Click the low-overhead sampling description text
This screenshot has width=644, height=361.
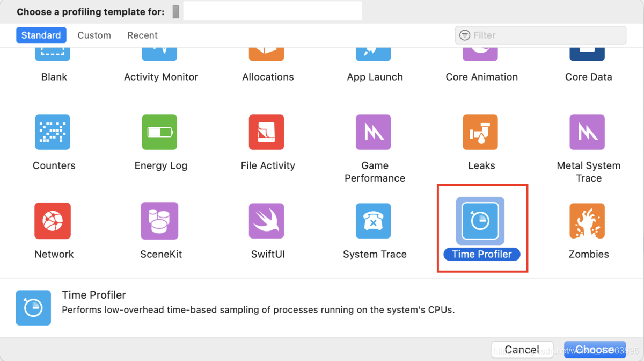tap(258, 310)
